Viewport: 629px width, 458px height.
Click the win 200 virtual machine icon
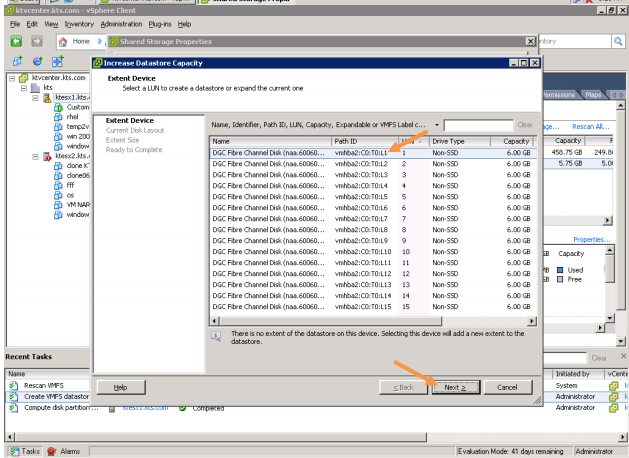tap(58, 136)
